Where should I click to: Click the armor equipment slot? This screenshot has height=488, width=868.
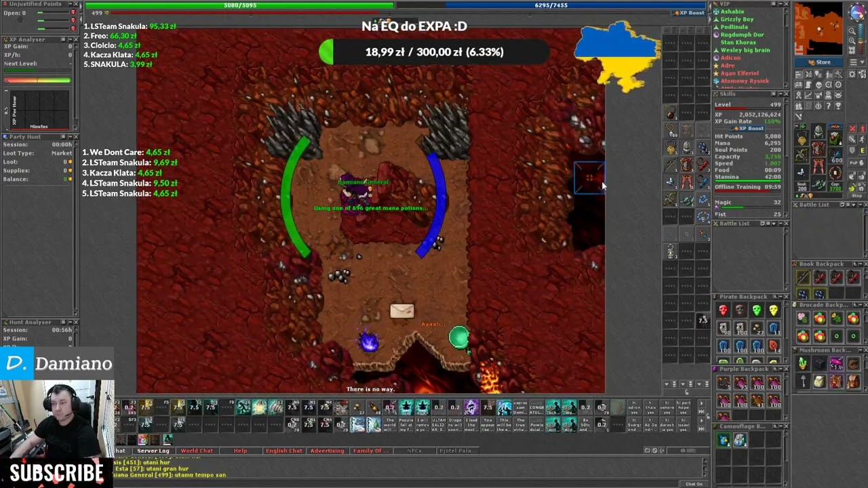tap(818, 148)
